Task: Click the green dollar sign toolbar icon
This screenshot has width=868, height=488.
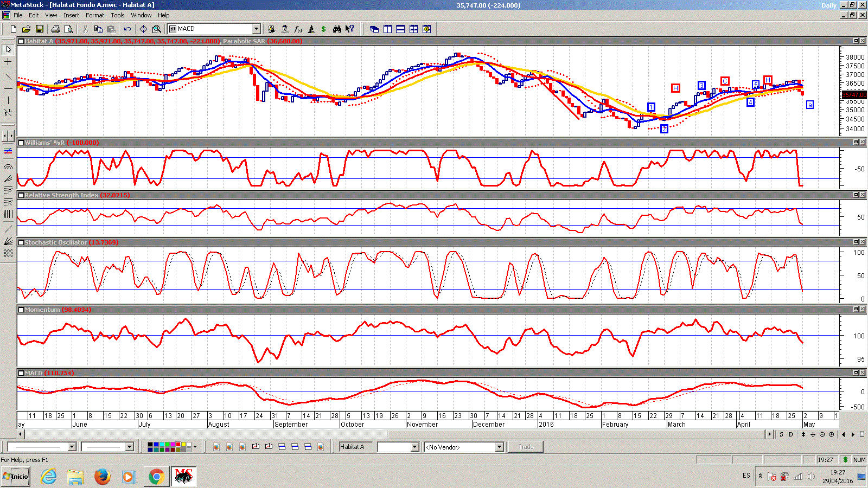Action: tap(324, 29)
